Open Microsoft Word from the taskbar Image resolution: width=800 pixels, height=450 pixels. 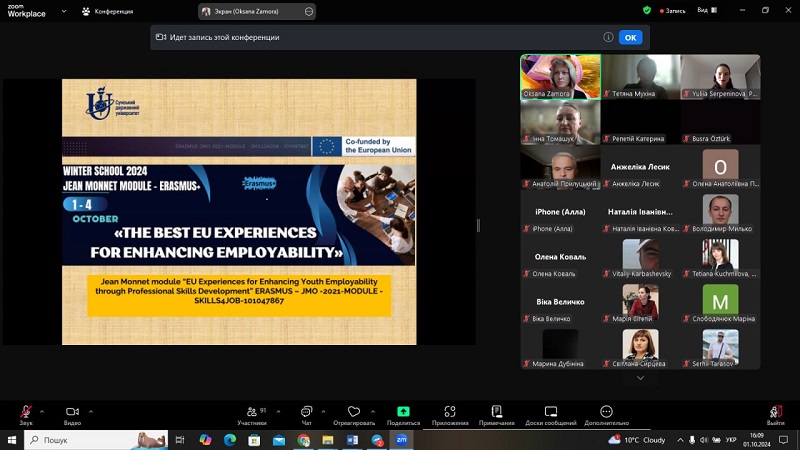(x=352, y=440)
